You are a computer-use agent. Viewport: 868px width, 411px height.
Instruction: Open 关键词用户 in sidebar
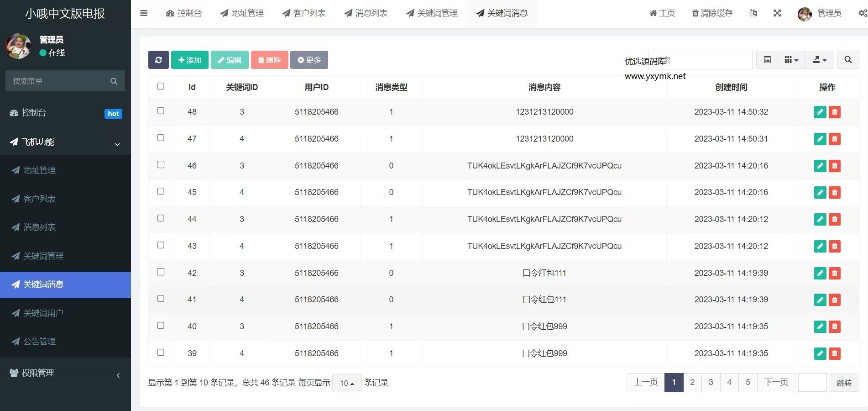click(65, 313)
